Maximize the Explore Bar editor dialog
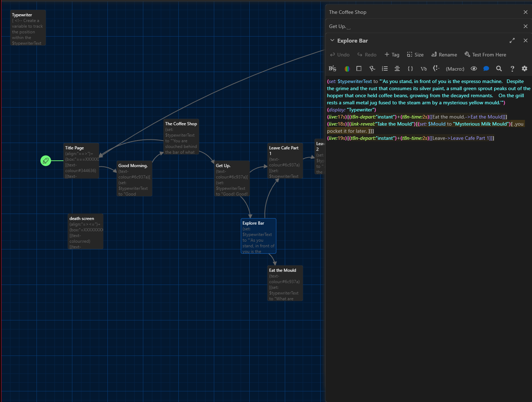Image resolution: width=532 pixels, height=402 pixels. click(x=512, y=40)
